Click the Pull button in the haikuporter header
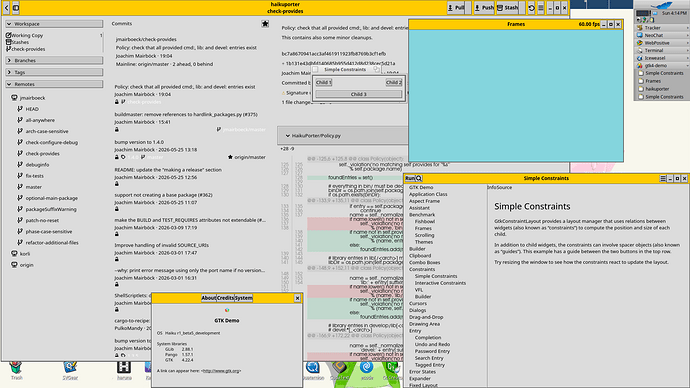Screen dimensions: 690x388 tap(456, 7)
